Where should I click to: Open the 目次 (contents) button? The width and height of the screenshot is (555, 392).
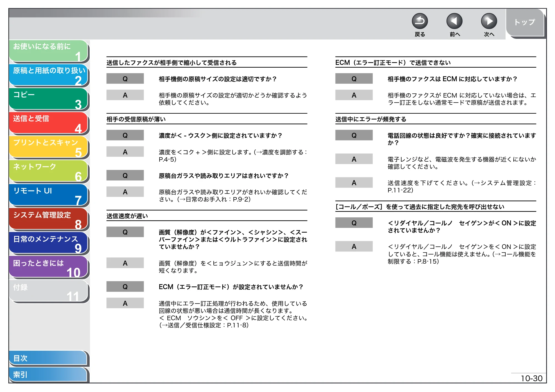click(49, 358)
